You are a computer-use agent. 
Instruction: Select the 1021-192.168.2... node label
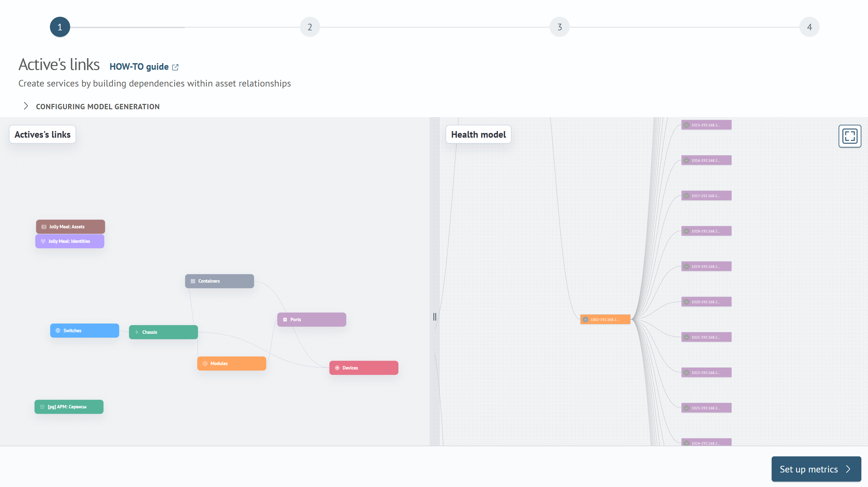706,337
